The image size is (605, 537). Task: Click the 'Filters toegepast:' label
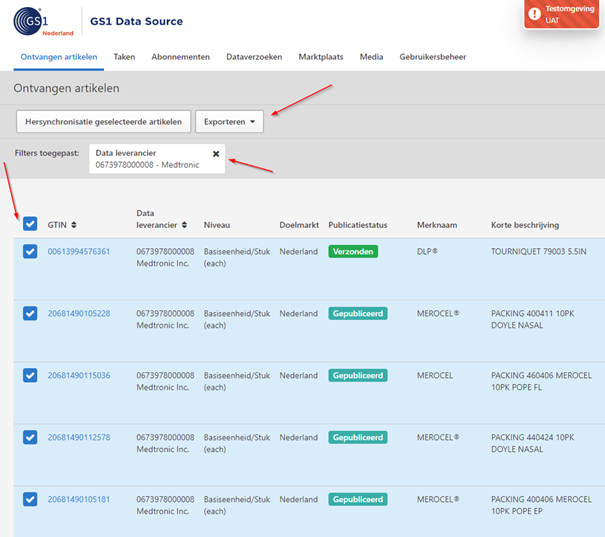[47, 153]
